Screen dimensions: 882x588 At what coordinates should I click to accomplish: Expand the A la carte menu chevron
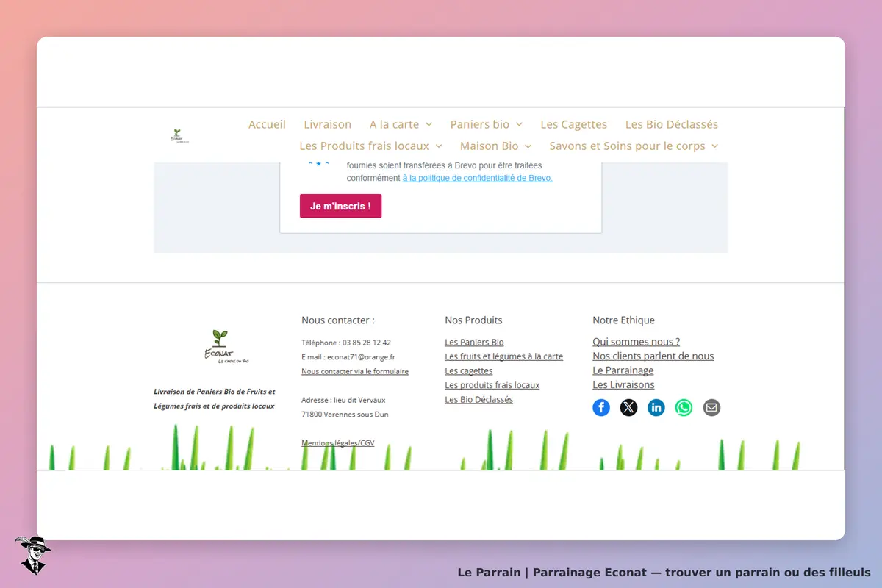tap(429, 125)
